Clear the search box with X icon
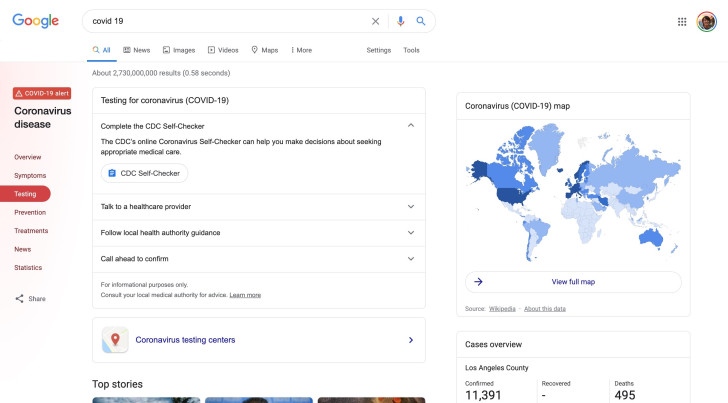 click(x=376, y=21)
